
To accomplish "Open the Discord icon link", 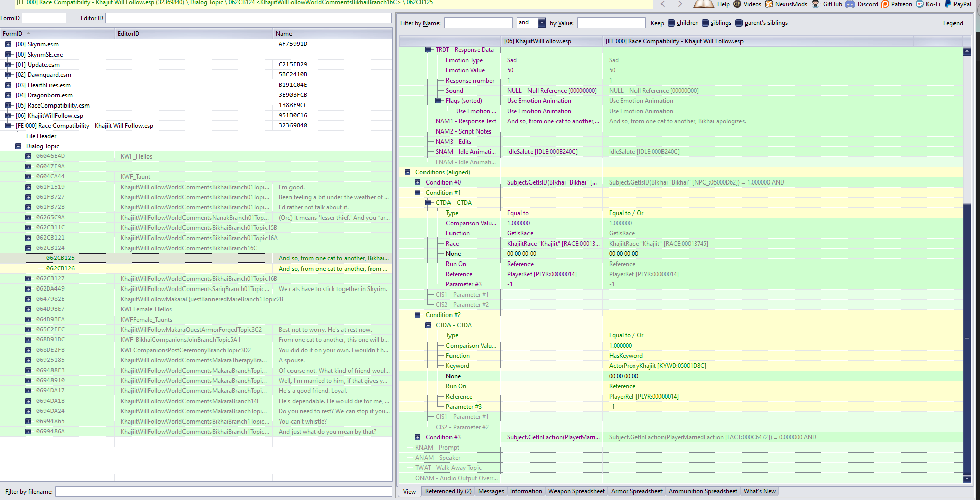I will click(850, 4).
